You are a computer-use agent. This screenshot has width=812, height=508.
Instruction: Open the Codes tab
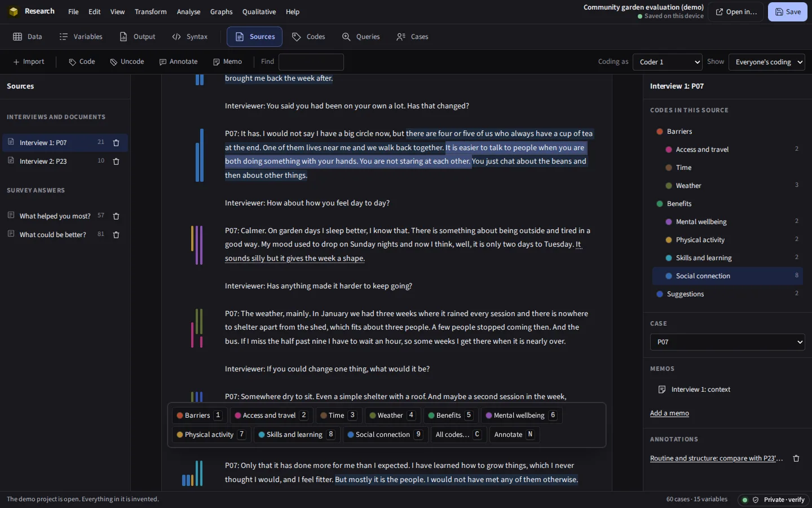click(x=308, y=37)
